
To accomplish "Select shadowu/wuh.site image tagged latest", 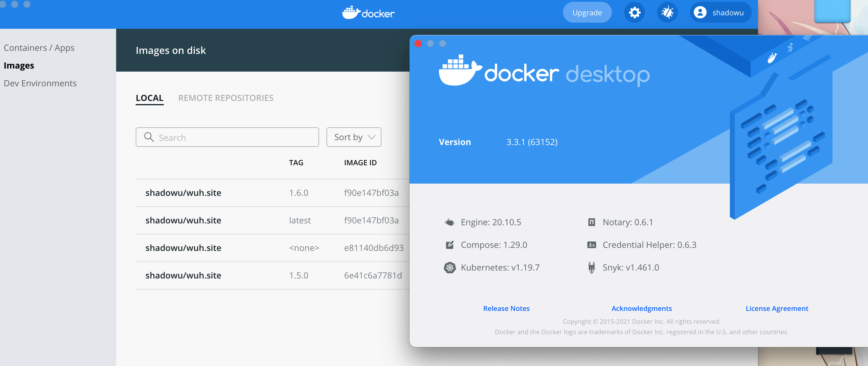I will [x=272, y=220].
